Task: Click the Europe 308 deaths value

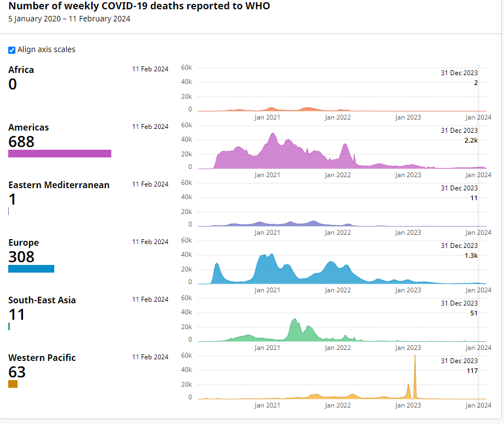Action: (21, 257)
